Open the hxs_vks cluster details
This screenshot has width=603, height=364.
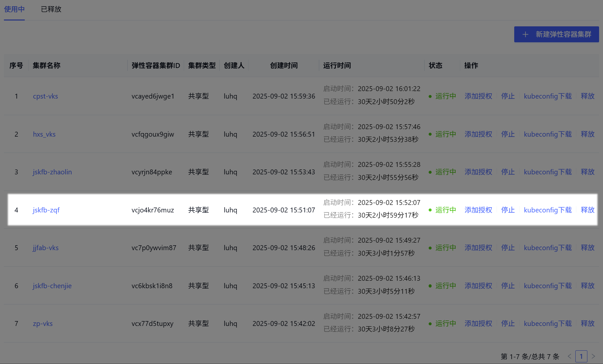coord(44,134)
